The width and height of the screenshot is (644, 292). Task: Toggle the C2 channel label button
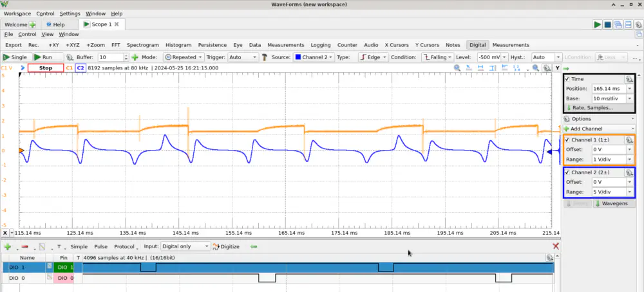(x=80, y=68)
